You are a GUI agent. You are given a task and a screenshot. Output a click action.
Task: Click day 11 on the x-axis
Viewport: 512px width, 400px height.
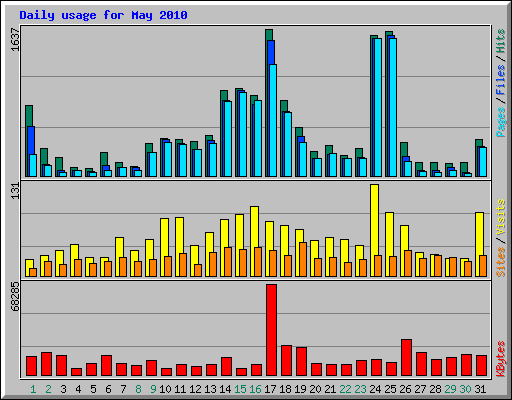[x=180, y=389]
